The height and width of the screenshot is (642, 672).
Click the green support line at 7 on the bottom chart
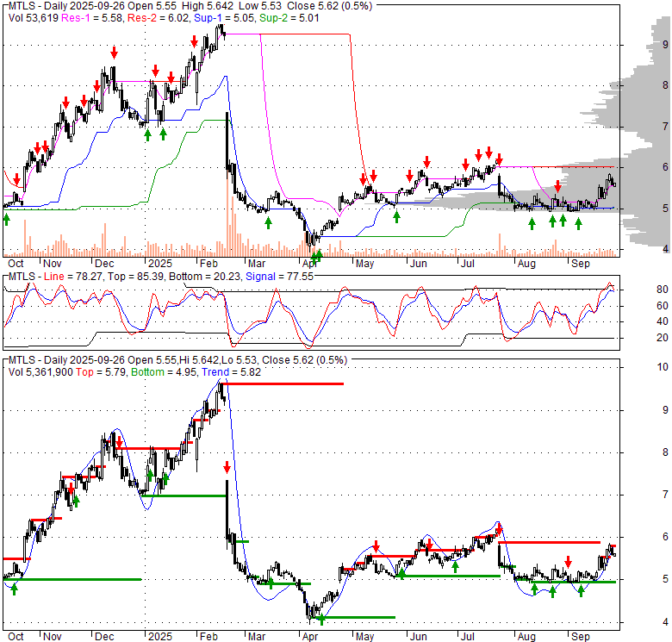pos(184,496)
